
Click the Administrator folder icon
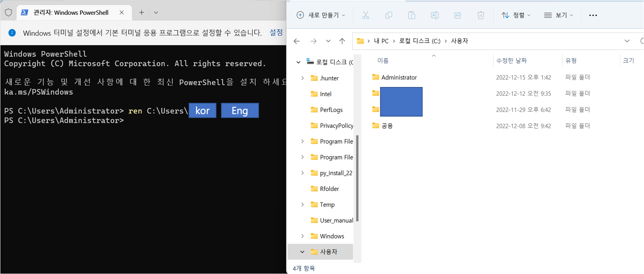(376, 77)
